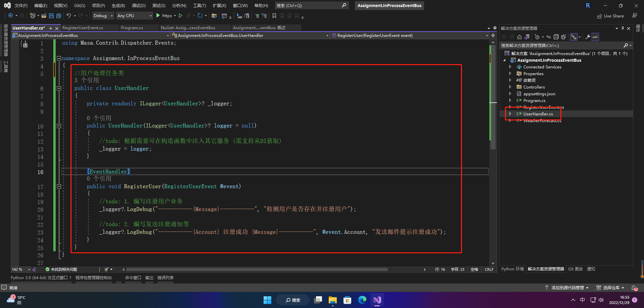Viewport: 644px width, 308px height.
Task: Open the Git(G) menu
Action: click(80, 5)
